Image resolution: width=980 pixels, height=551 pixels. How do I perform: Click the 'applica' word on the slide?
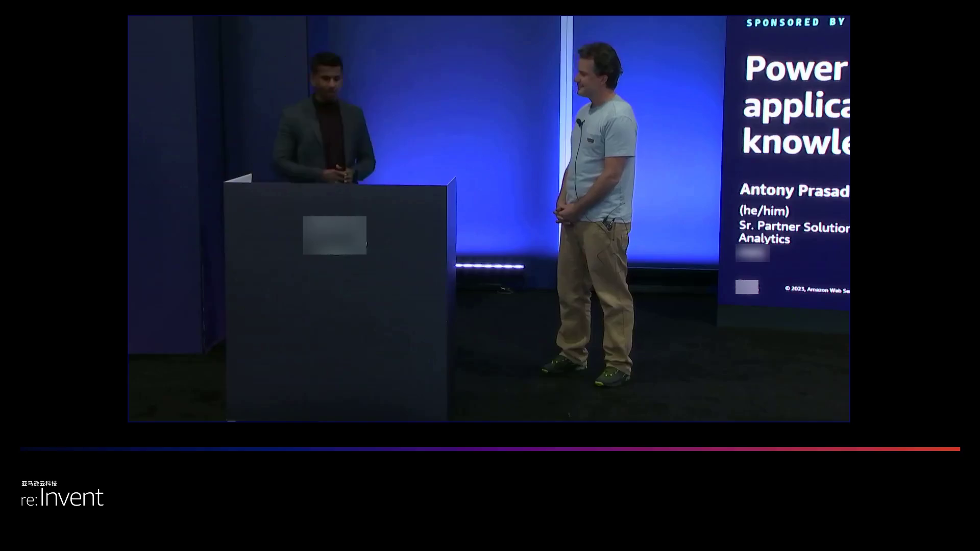click(795, 106)
